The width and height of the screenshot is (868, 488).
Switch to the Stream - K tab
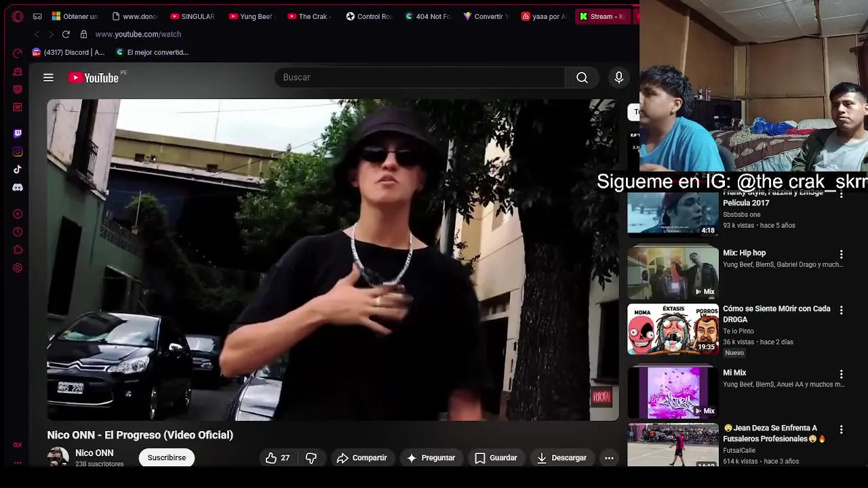pyautogui.click(x=602, y=16)
